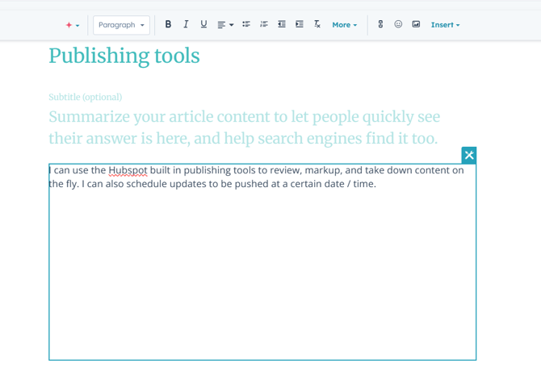The height and width of the screenshot is (392, 541).
Task: Insert a hyperlink via link icon
Action: click(x=380, y=24)
